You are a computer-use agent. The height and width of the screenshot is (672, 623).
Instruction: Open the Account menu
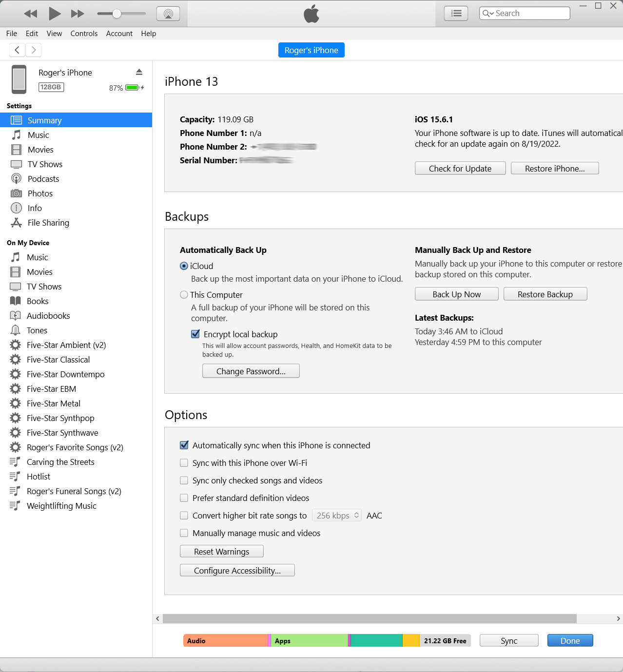[119, 34]
